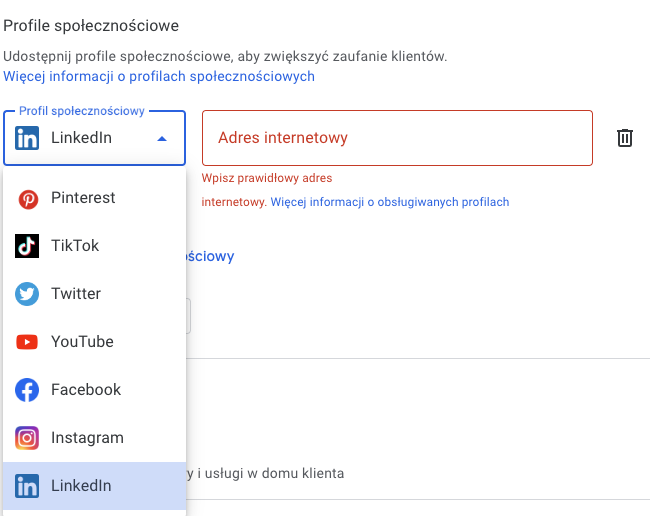Image resolution: width=650 pixels, height=516 pixels.
Task: Collapse the list using the dropdown arrow
Action: pyautogui.click(x=162, y=139)
